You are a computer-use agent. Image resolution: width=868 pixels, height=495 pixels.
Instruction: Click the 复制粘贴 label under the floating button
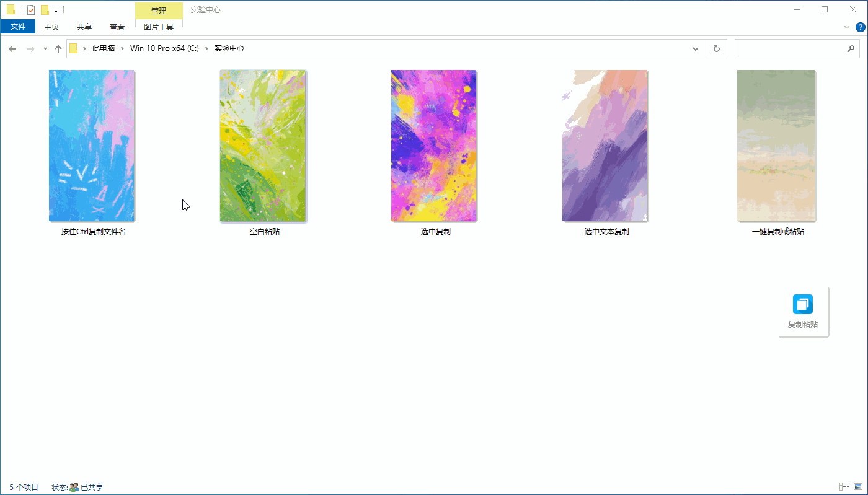click(x=803, y=325)
